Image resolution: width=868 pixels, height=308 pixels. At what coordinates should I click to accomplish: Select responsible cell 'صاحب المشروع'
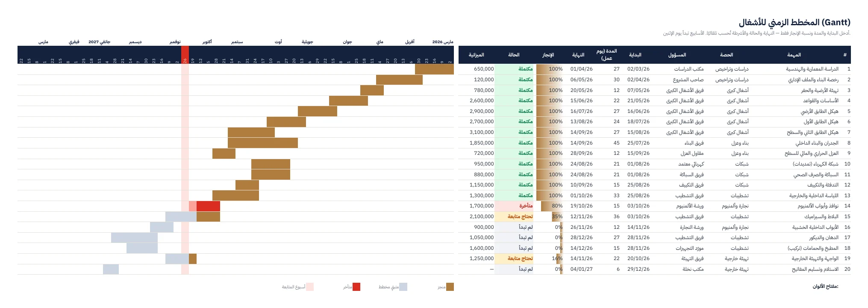tap(688, 80)
